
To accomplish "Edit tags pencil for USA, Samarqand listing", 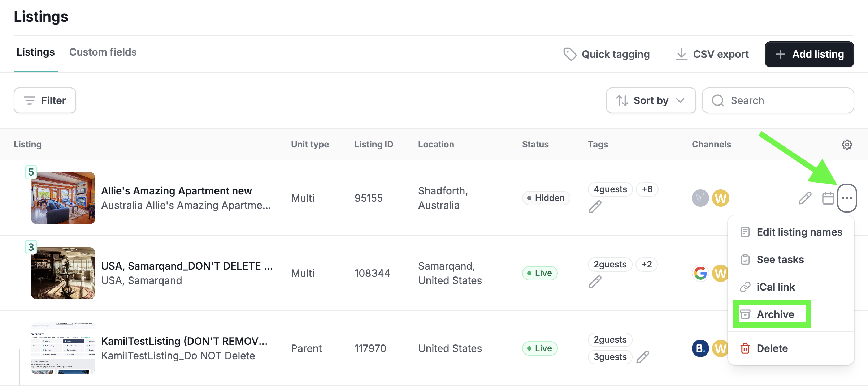I will (x=595, y=282).
